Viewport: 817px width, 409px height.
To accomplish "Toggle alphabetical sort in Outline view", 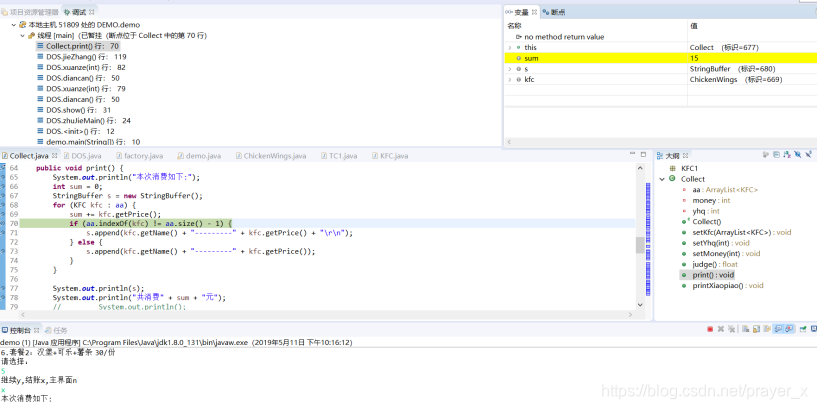I will coord(787,155).
